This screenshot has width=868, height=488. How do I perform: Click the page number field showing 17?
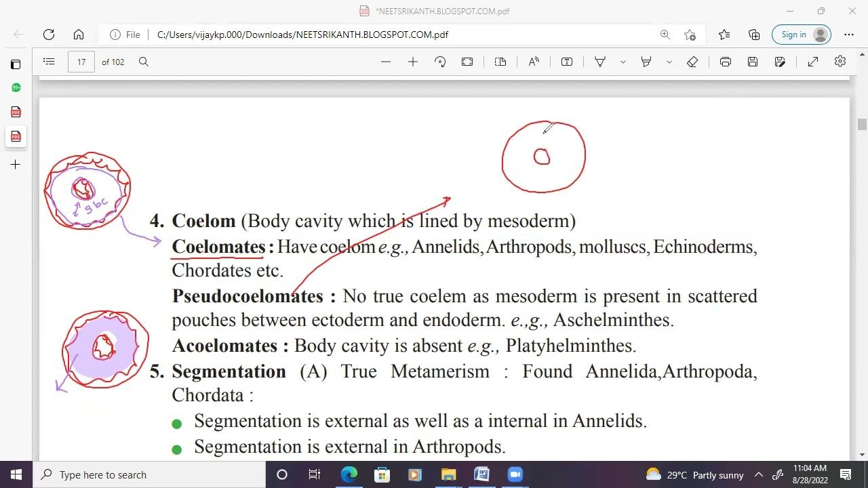click(x=81, y=62)
